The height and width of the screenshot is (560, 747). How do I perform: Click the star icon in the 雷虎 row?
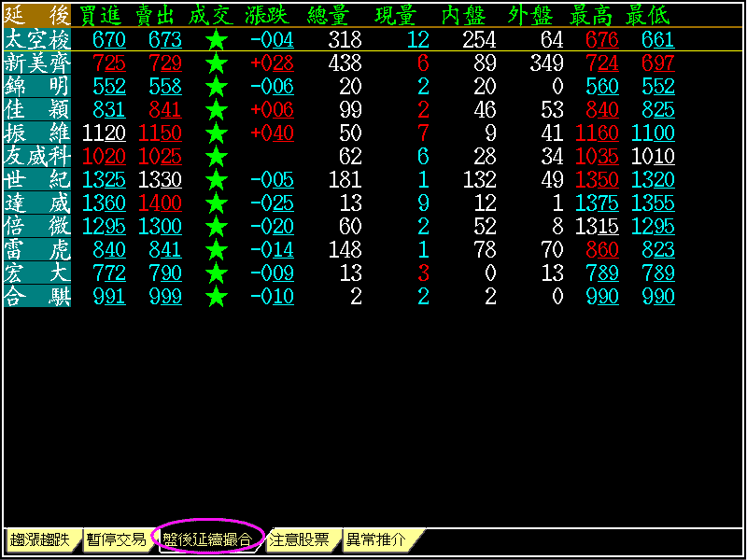click(x=217, y=250)
